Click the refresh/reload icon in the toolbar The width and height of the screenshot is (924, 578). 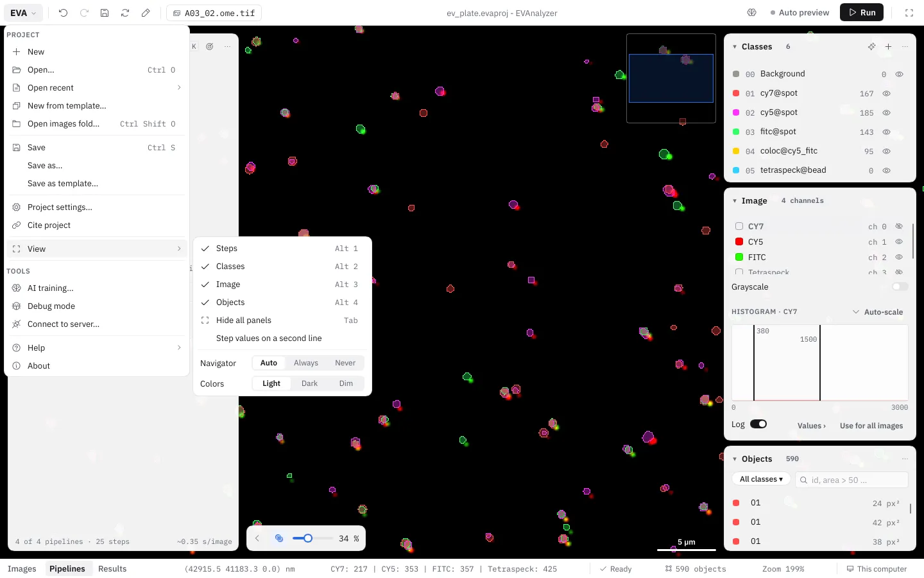click(x=125, y=13)
